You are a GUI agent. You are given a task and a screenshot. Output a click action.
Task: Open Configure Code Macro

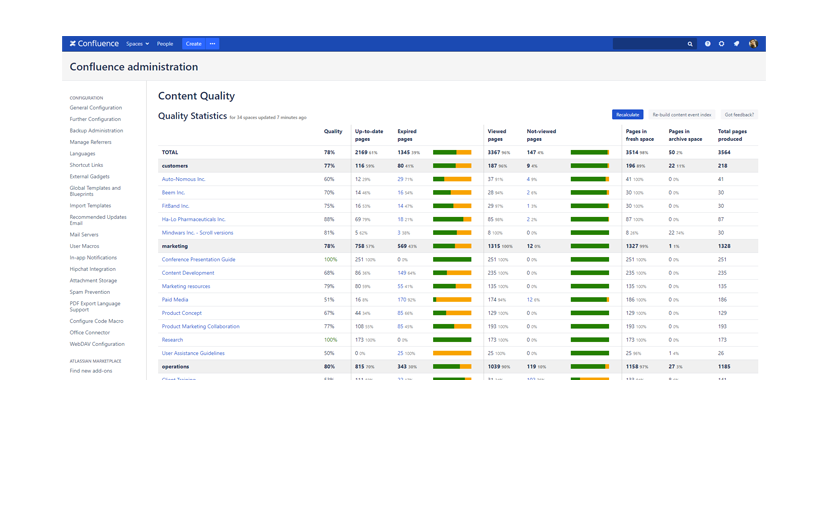(97, 321)
